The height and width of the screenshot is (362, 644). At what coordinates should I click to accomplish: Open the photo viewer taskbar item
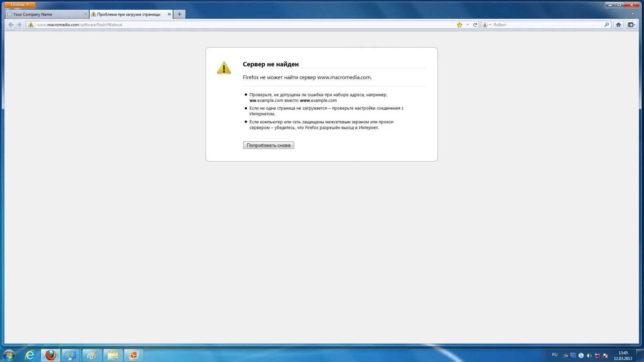[x=134, y=355]
